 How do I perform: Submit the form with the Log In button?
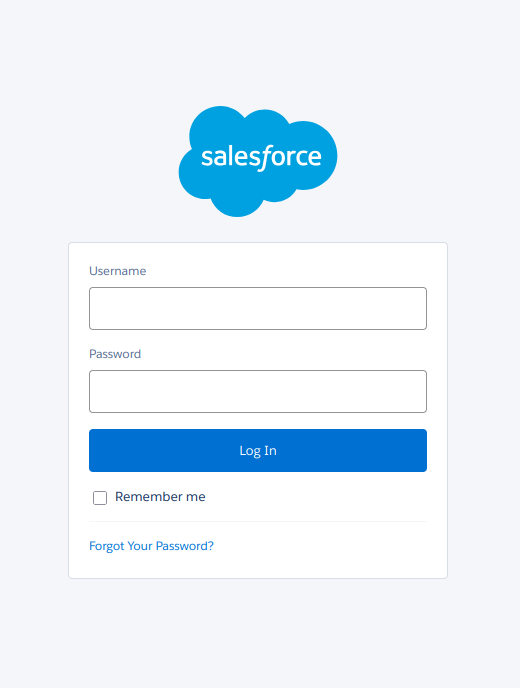[258, 451]
